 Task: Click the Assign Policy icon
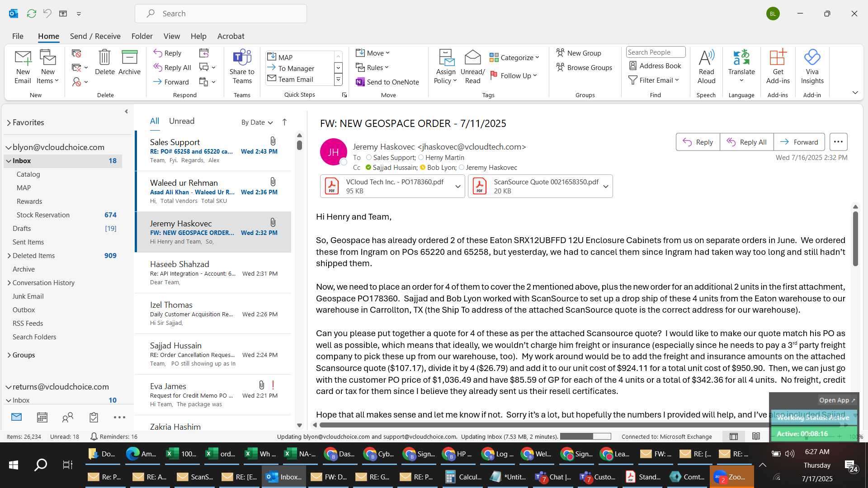446,57
